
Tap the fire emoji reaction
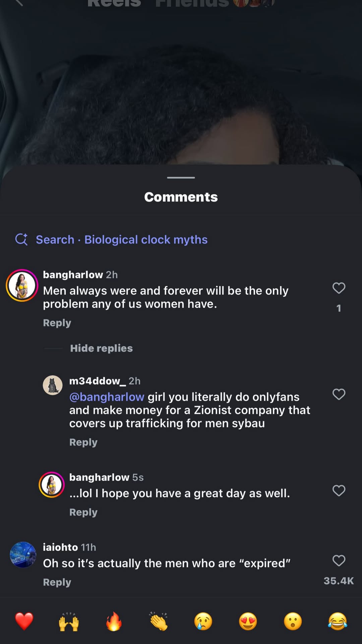[x=114, y=621]
